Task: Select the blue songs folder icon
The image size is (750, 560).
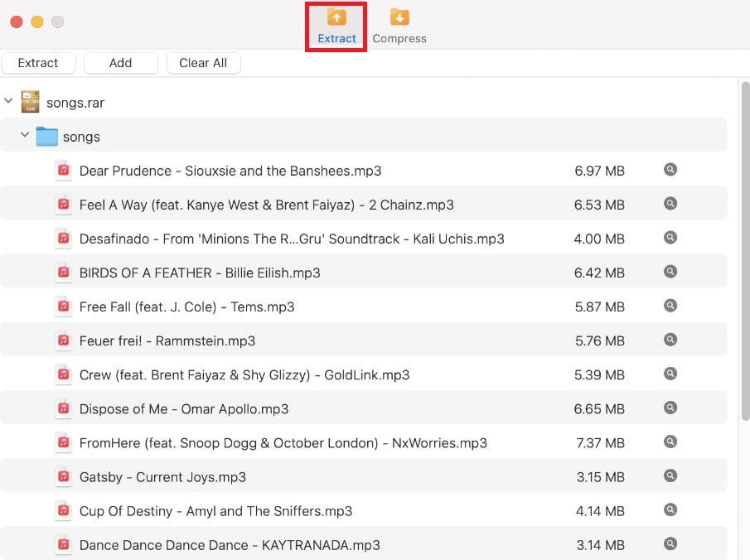Action: pyautogui.click(x=47, y=137)
